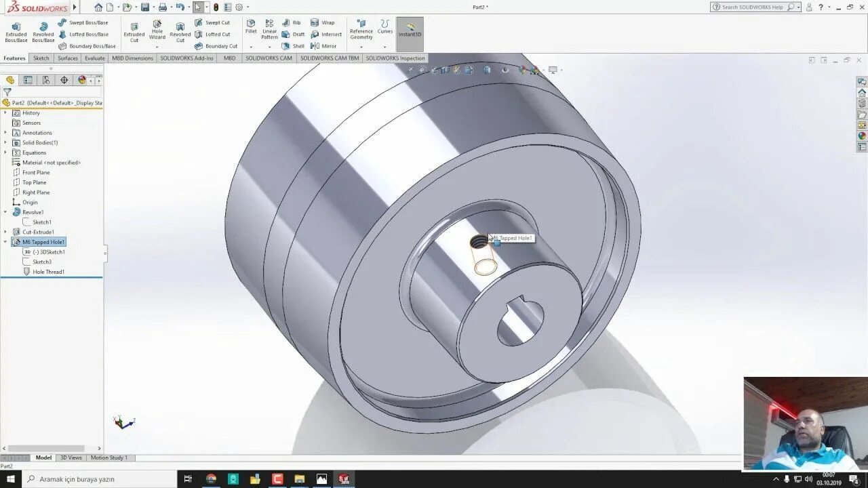Open the Mirror feature tool
Screen dimensions: 868x488
click(325, 45)
